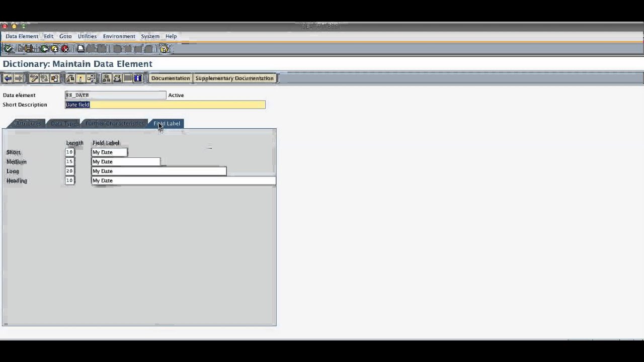644x362 pixels.
Task: Click the Where-Used List icon
Action: pyautogui.click(x=91, y=78)
